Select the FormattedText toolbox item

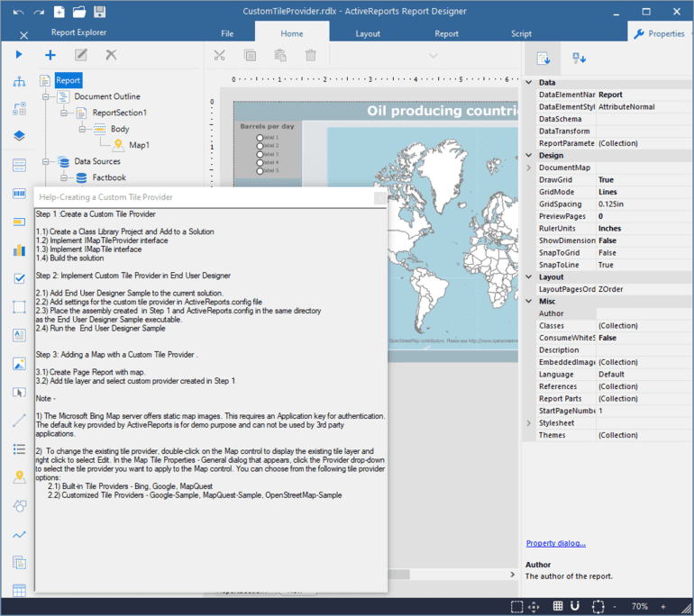[19, 335]
